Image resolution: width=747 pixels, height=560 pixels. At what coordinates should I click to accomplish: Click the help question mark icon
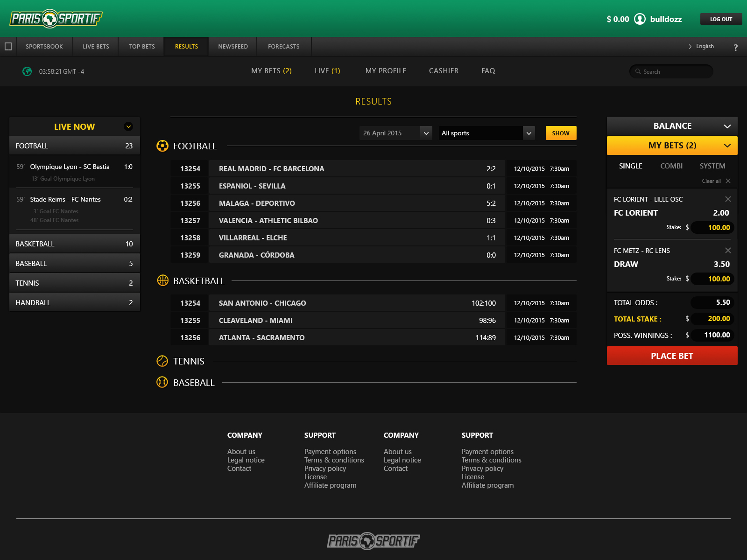click(x=735, y=47)
